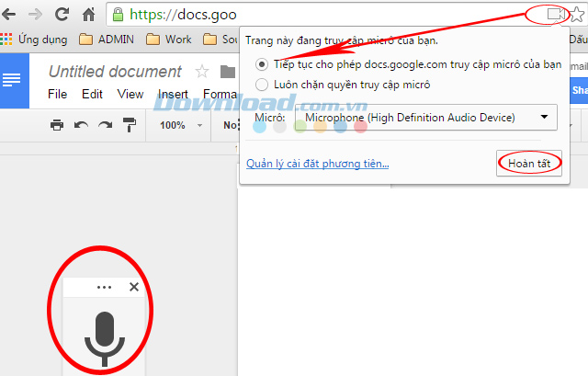Screen dimensions: 588x376
Task: Open the 100% zoom dropdown
Action: click(181, 125)
